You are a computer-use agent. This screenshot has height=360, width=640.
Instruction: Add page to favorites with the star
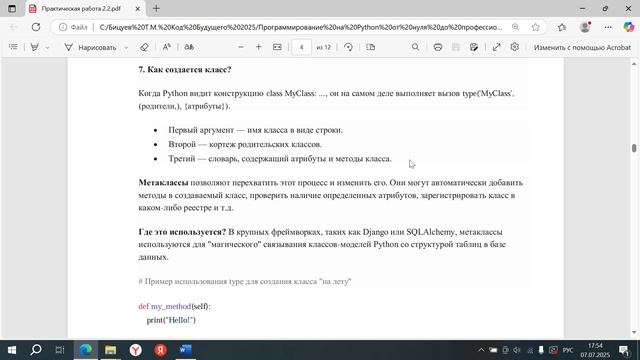pyautogui.click(x=536, y=27)
